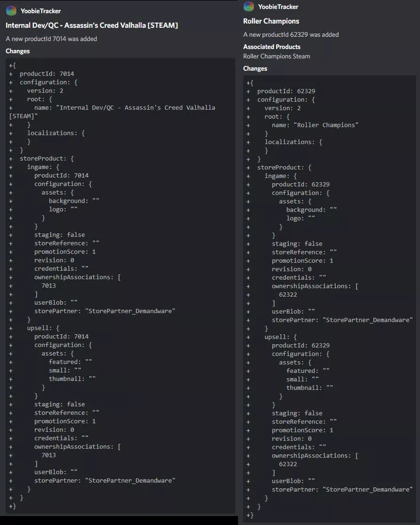
Task: Click "background: """ in Assassin's Creed block
Action: 74,201
